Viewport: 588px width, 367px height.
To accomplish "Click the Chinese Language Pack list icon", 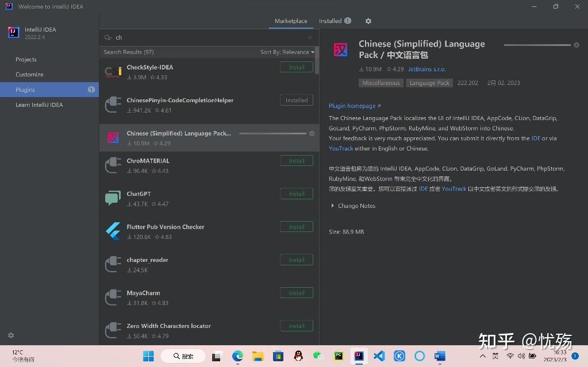I will [x=113, y=138].
